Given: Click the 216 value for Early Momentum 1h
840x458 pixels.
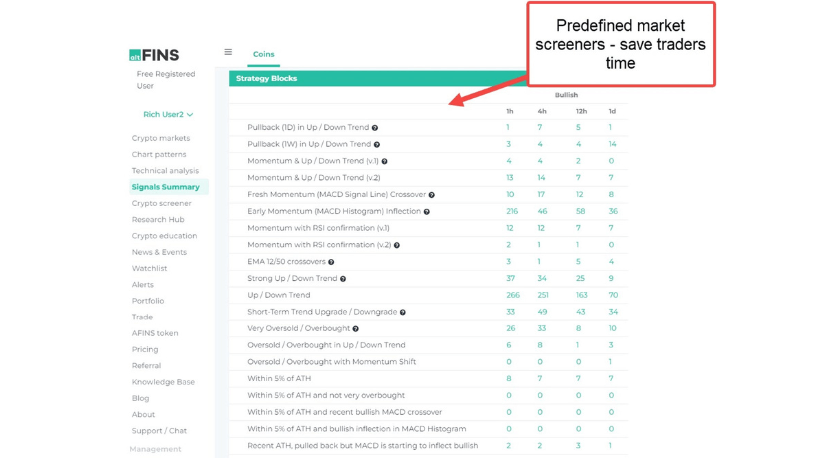Looking at the screenshot, I should click(512, 212).
